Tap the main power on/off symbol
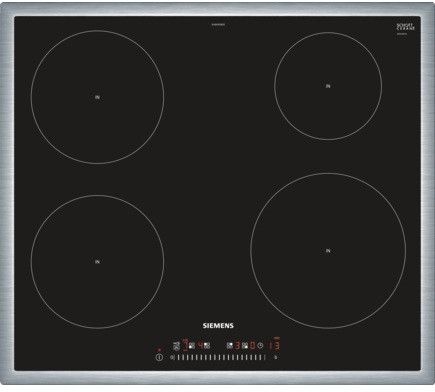The width and height of the screenshot is (435, 392). pos(159,357)
